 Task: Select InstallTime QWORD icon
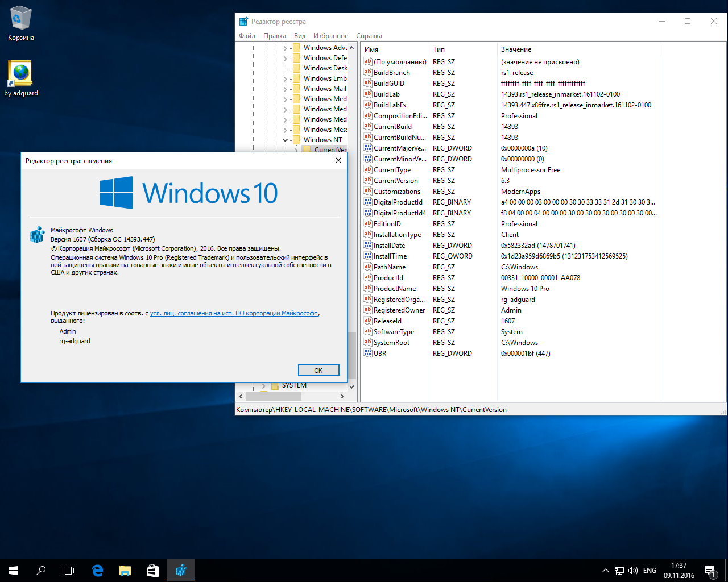click(x=367, y=256)
